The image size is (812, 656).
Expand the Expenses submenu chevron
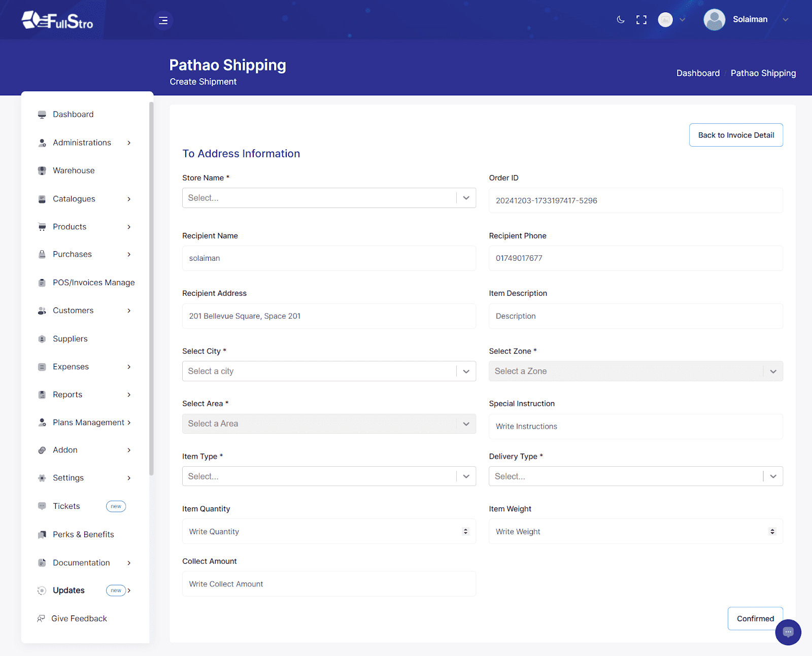pos(129,367)
